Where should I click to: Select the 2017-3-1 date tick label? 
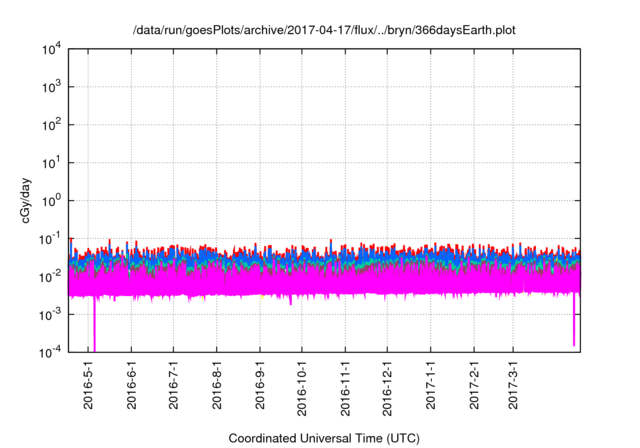(x=514, y=385)
